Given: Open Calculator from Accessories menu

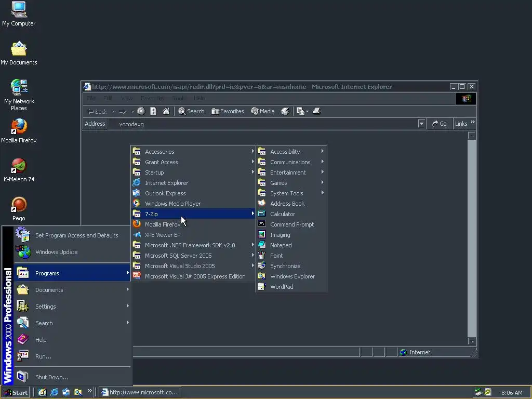Looking at the screenshot, I should [x=291, y=214].
